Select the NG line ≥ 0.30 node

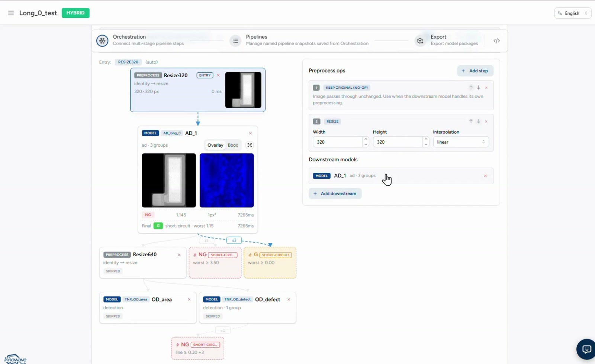pos(198,348)
